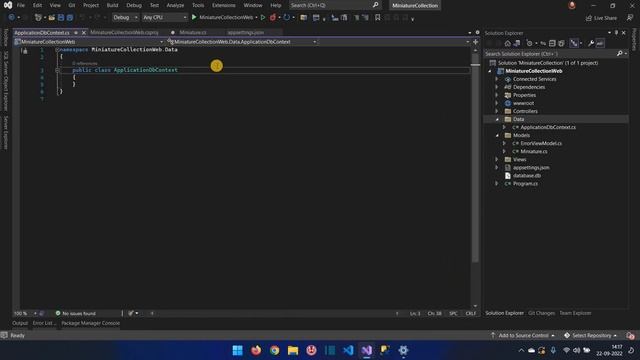
Task: Click Switch Views icon in Solution Explorer
Action: click(517, 43)
